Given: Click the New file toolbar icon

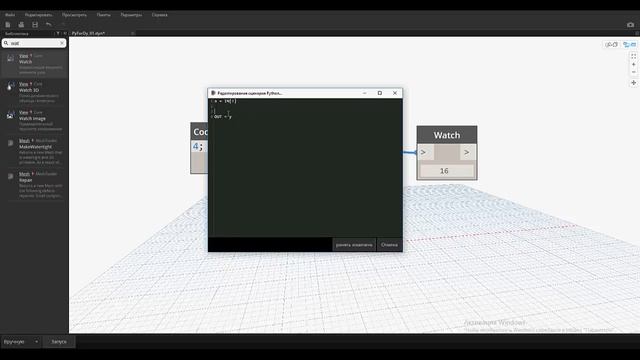Looking at the screenshot, I should point(8,25).
